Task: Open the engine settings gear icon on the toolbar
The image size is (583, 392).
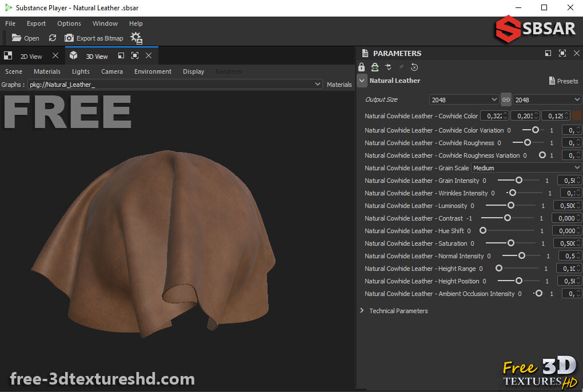Action: click(x=135, y=38)
